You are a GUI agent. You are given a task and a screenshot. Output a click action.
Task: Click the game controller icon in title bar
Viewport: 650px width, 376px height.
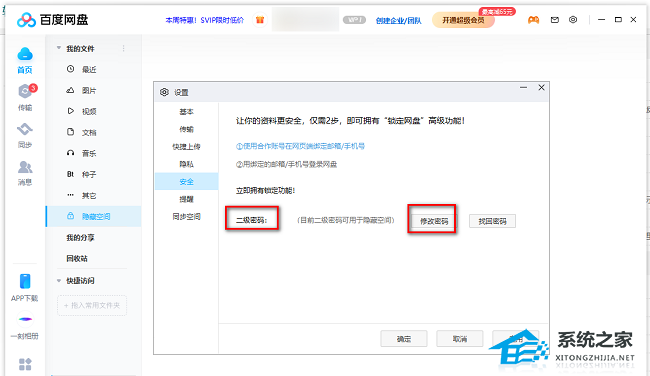click(534, 19)
